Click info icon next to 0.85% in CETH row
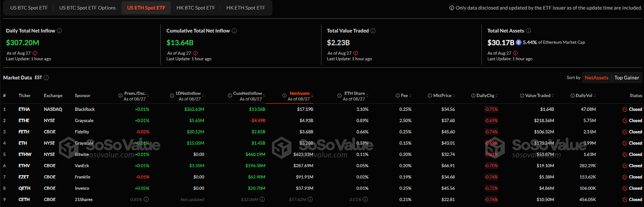Image resolution: width=644 pixels, height=207 pixels. point(146,199)
